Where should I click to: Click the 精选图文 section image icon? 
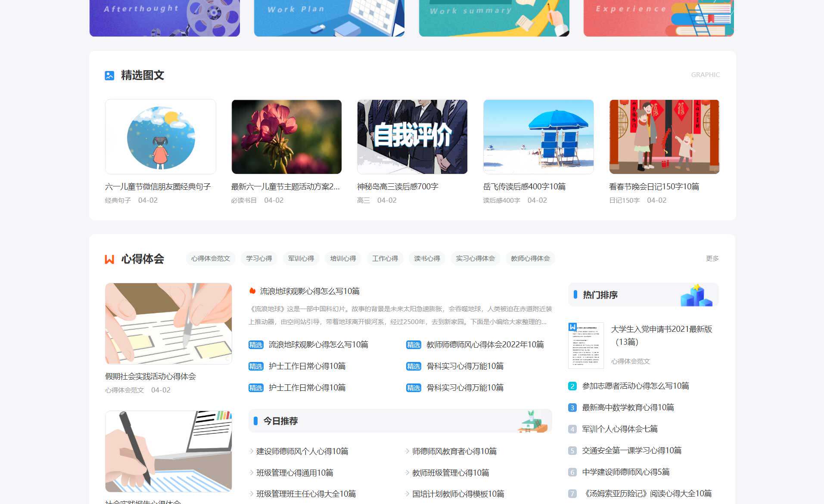(109, 75)
